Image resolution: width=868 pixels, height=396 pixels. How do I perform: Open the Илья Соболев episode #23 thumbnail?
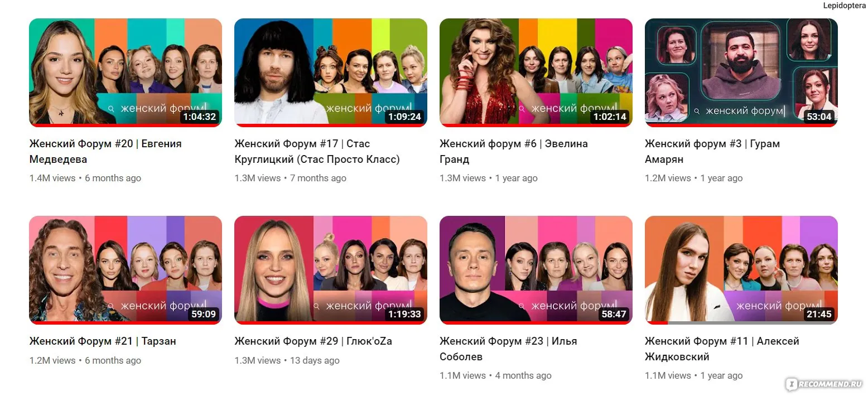pos(536,270)
